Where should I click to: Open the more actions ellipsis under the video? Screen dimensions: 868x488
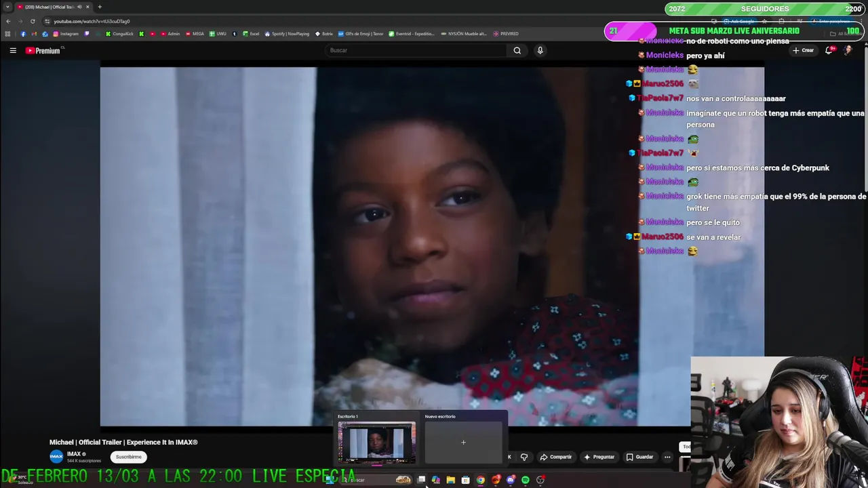[667, 457]
